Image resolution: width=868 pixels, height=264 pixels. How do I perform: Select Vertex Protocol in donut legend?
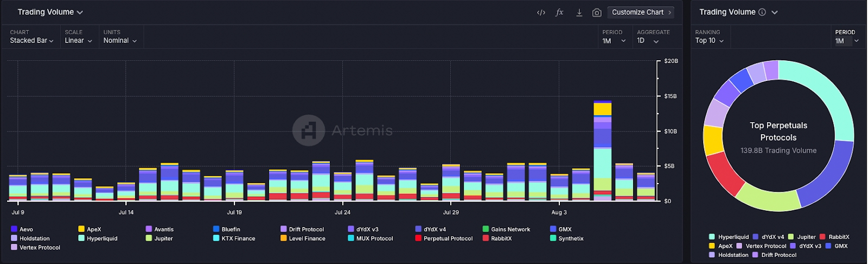(761, 246)
